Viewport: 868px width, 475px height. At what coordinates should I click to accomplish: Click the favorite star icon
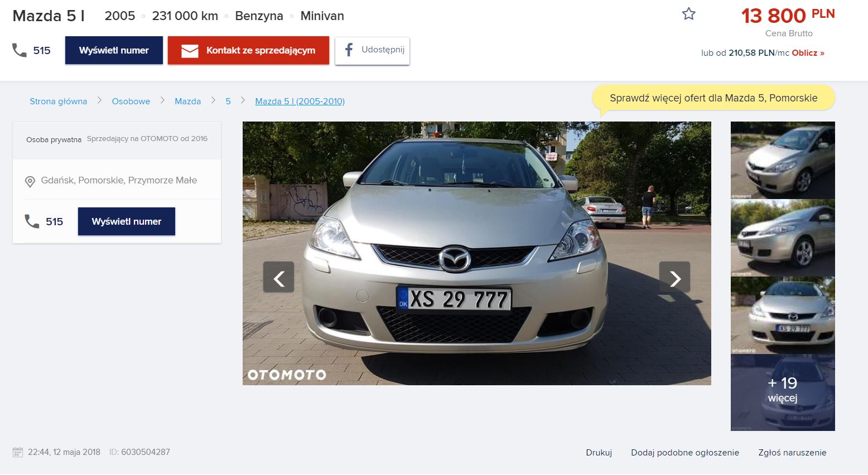[x=689, y=14]
